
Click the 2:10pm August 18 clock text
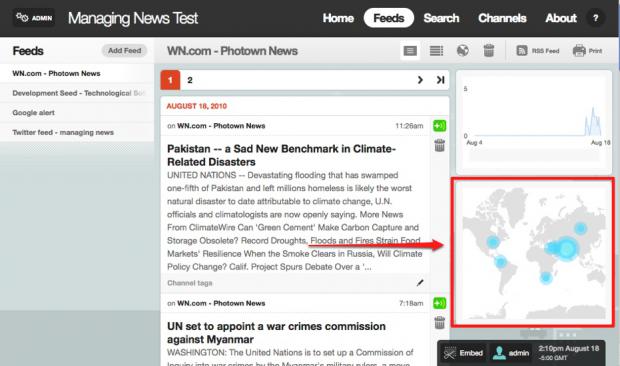pos(569,349)
